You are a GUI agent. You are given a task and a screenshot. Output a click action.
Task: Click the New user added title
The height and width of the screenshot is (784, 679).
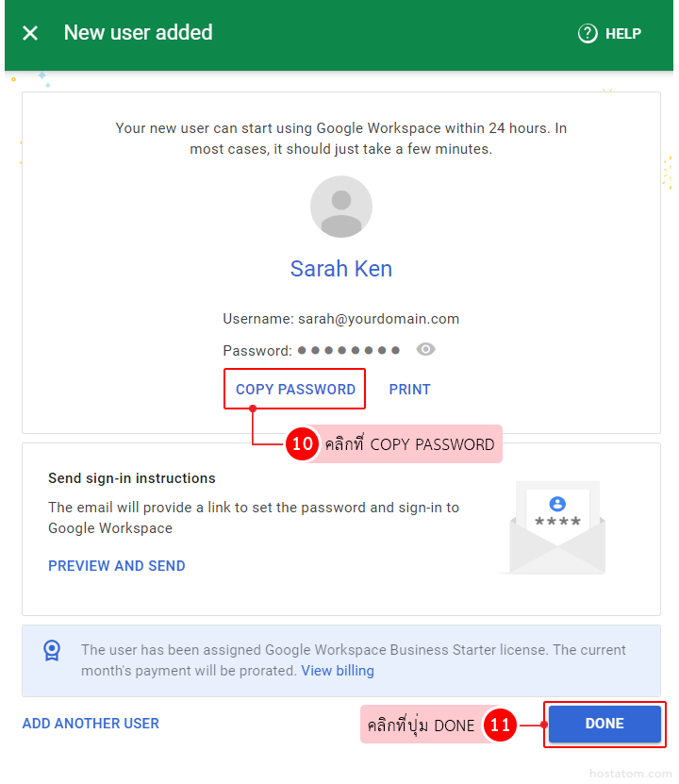[x=138, y=33]
